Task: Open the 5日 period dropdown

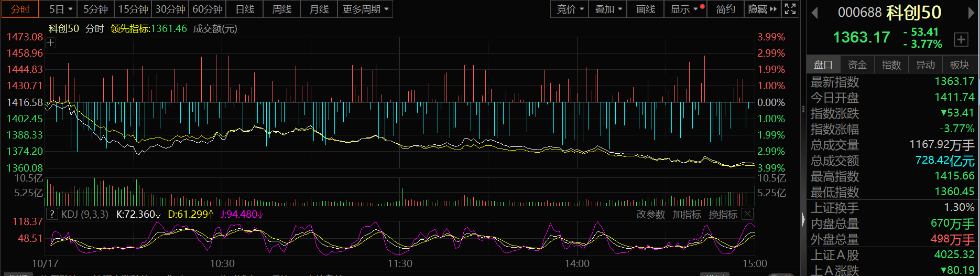Action: click(61, 9)
